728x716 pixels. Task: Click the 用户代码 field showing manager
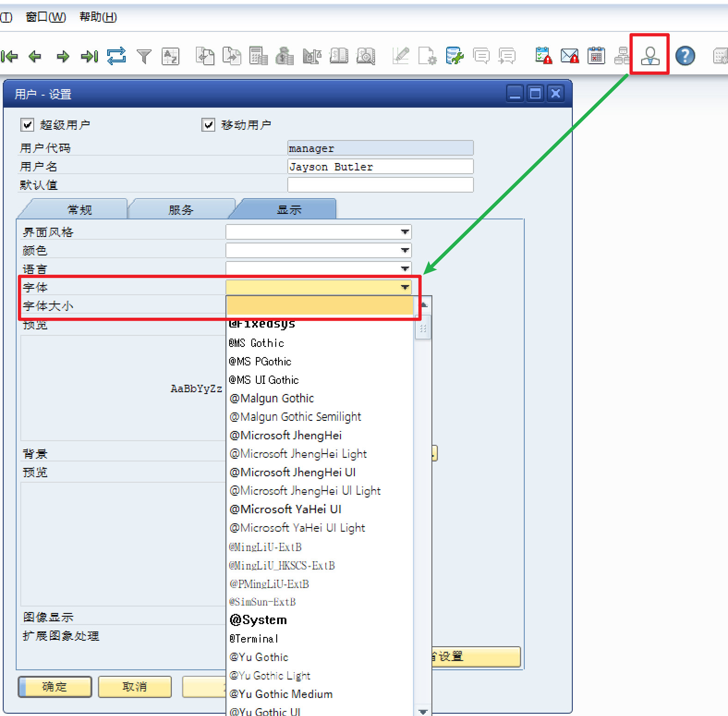380,148
